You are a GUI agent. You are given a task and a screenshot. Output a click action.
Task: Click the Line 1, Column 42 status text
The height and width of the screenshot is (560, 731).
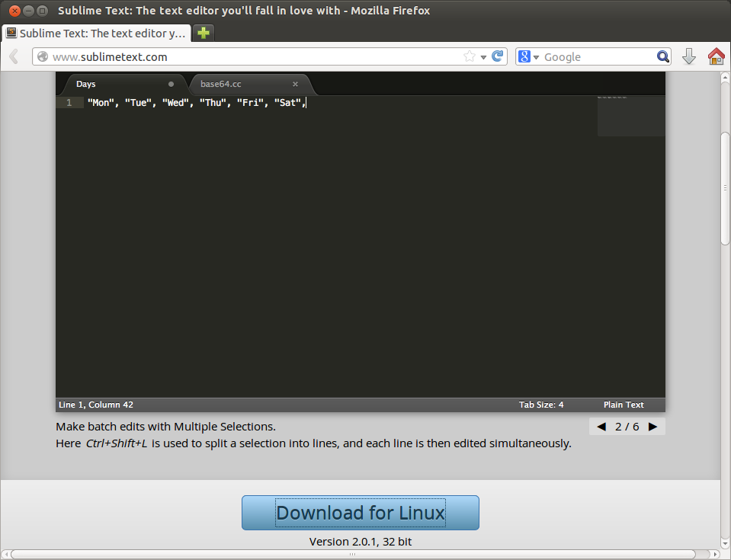click(96, 405)
